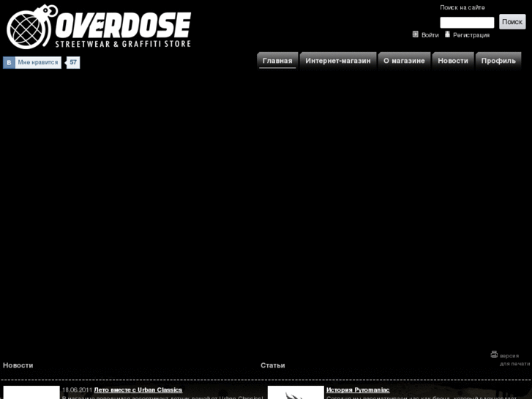532x399 pixels.
Task: Open the История Pyromaniac article
Action: (358, 389)
